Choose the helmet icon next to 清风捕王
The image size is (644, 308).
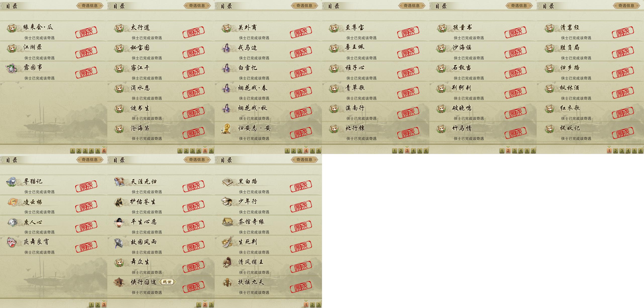tap(227, 262)
